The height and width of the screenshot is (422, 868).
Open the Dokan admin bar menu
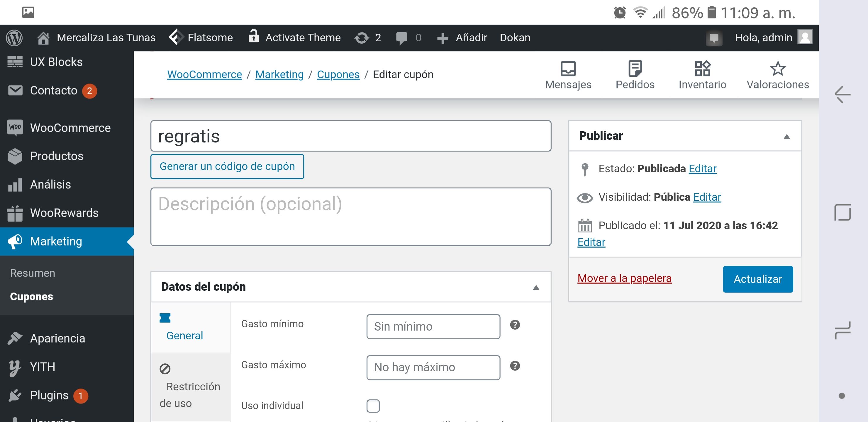(x=515, y=38)
